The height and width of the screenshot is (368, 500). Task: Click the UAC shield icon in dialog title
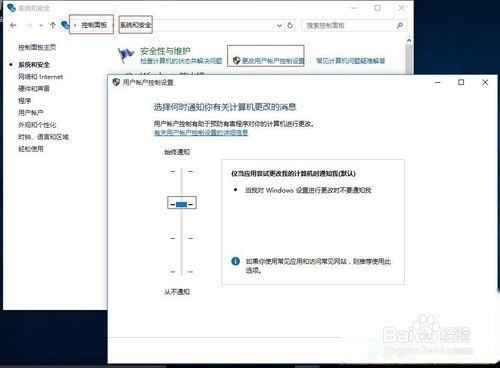coord(116,82)
